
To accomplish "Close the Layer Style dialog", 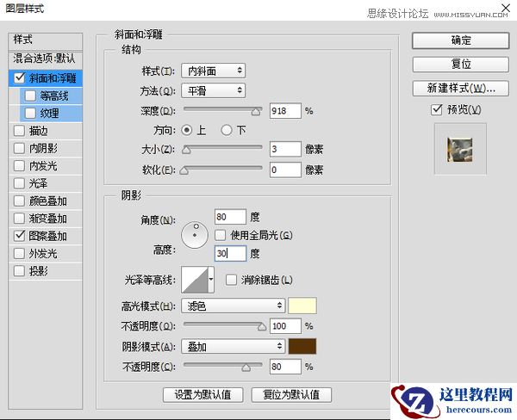I will click(x=506, y=8).
